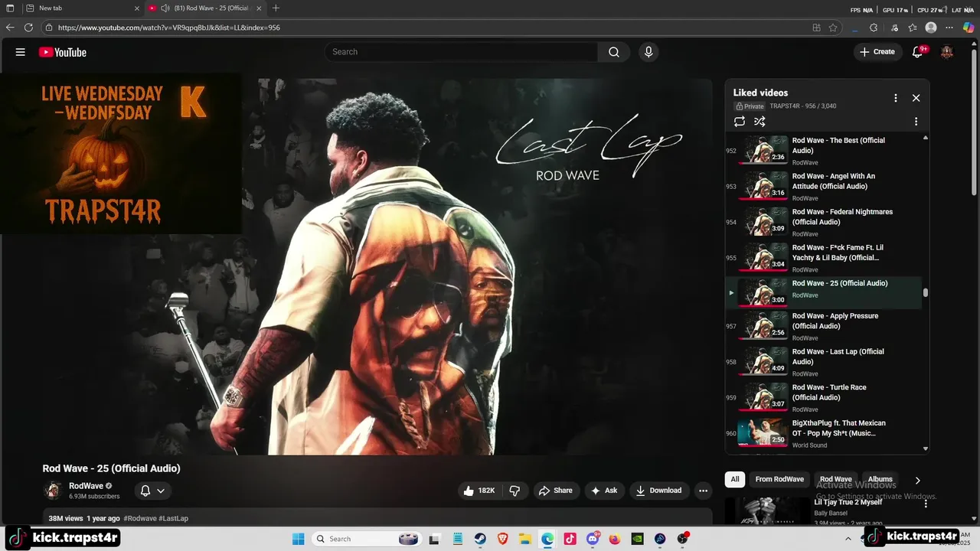
Task: Click the playlist panel scrollbar thumb
Action: (926, 292)
